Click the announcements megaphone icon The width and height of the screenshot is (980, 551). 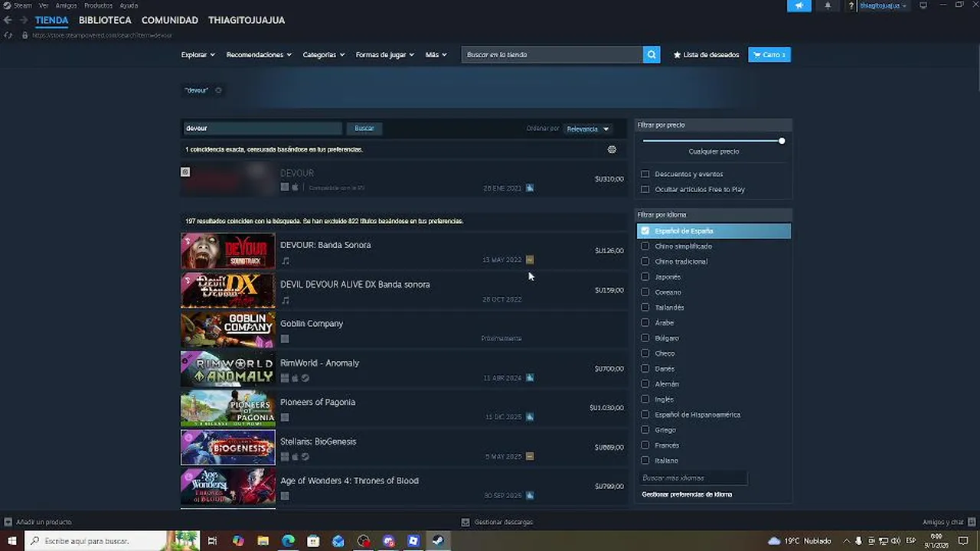799,5
